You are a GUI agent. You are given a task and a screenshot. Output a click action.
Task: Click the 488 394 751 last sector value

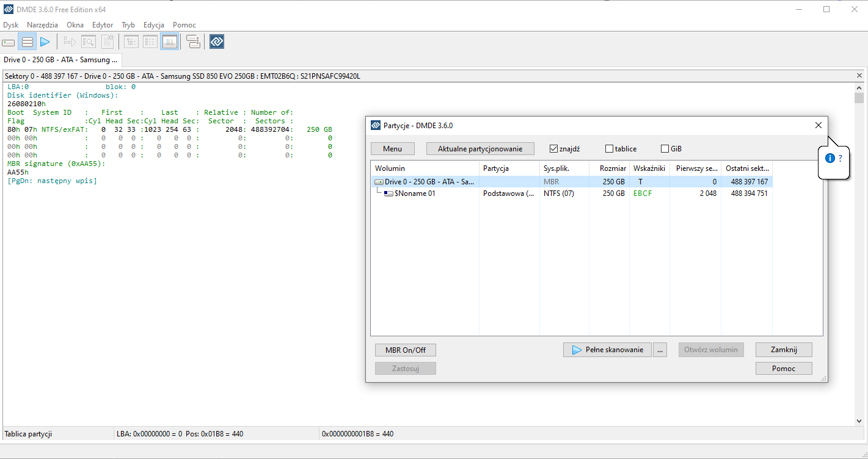click(x=749, y=193)
